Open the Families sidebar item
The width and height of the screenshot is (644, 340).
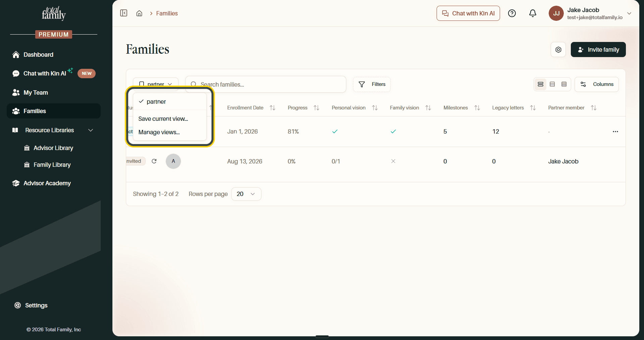click(x=54, y=111)
